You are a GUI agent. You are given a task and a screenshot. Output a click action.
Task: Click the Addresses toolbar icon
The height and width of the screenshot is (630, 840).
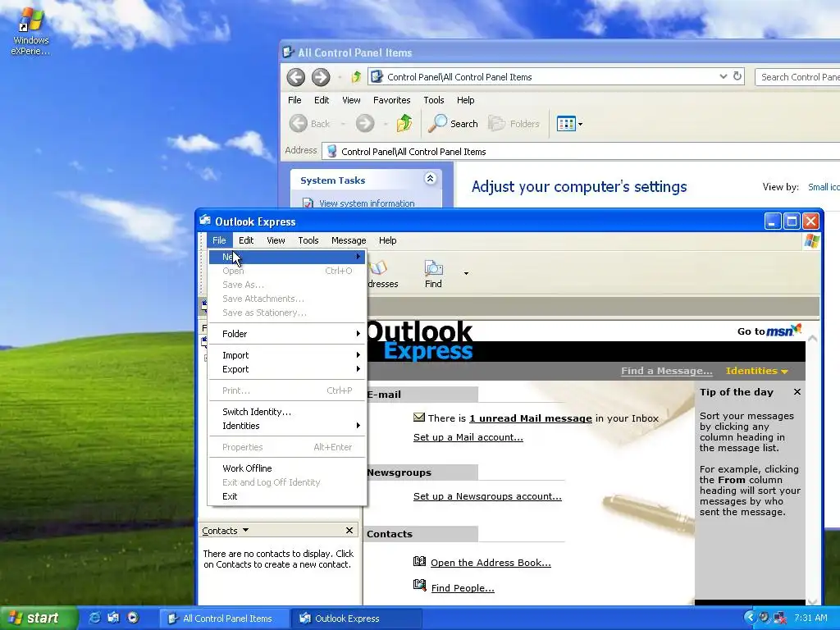(x=382, y=274)
